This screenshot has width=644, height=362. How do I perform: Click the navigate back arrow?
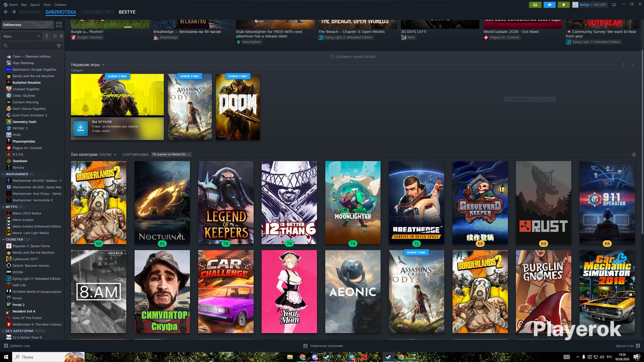point(6,12)
